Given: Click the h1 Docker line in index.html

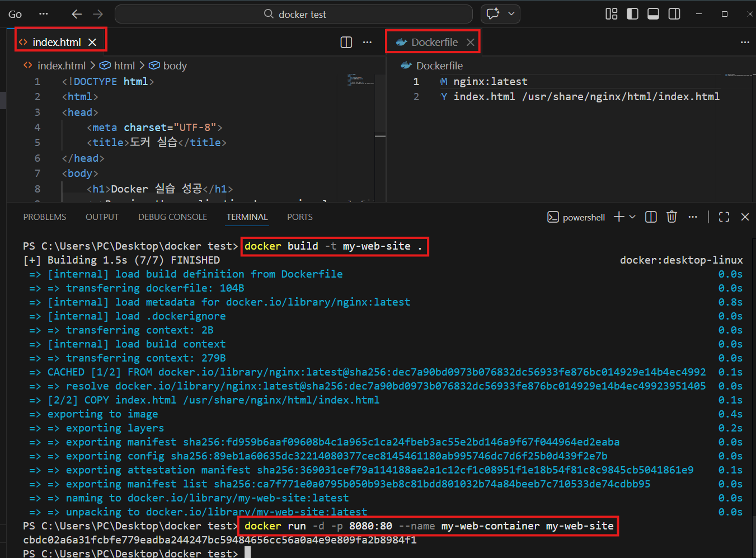Looking at the screenshot, I should pos(159,189).
